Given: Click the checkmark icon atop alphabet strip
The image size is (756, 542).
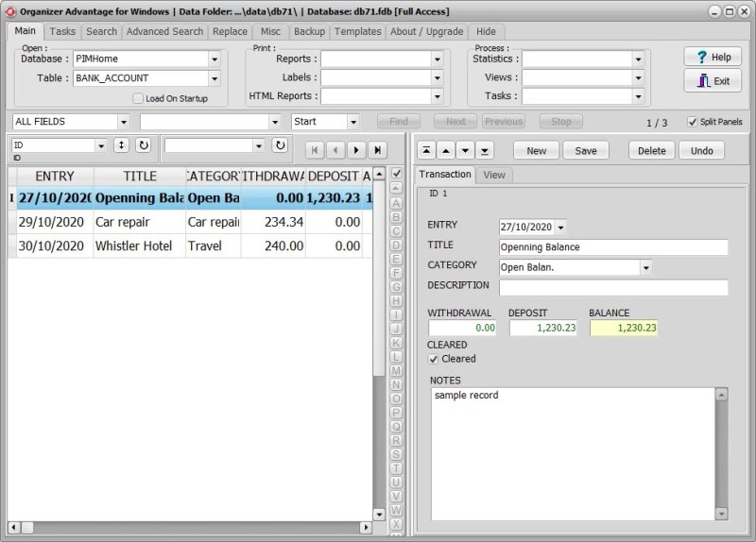Looking at the screenshot, I should click(396, 174).
